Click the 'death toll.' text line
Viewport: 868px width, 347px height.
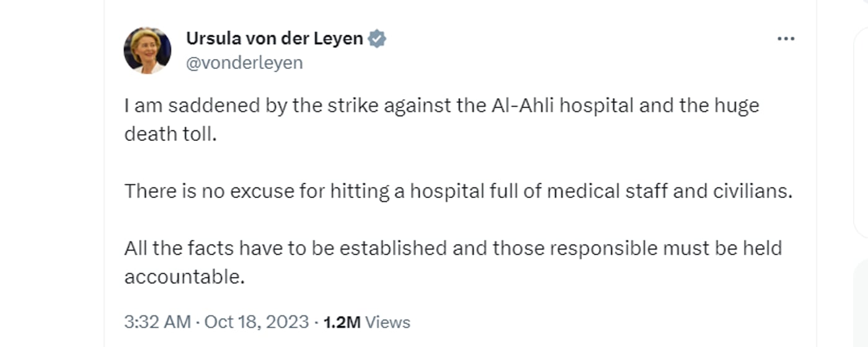[170, 133]
